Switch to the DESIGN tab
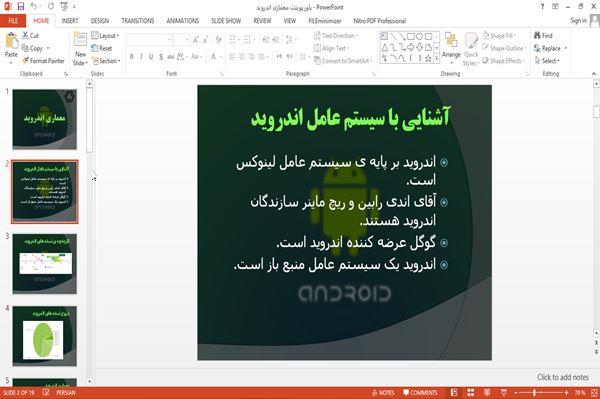Screen dimensions: 600x399 [x=100, y=21]
